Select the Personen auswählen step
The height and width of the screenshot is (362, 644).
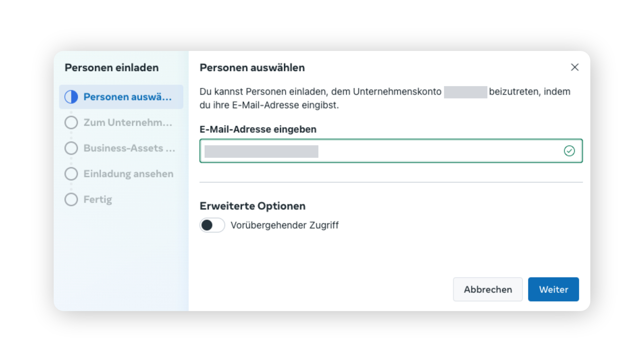[x=121, y=97]
